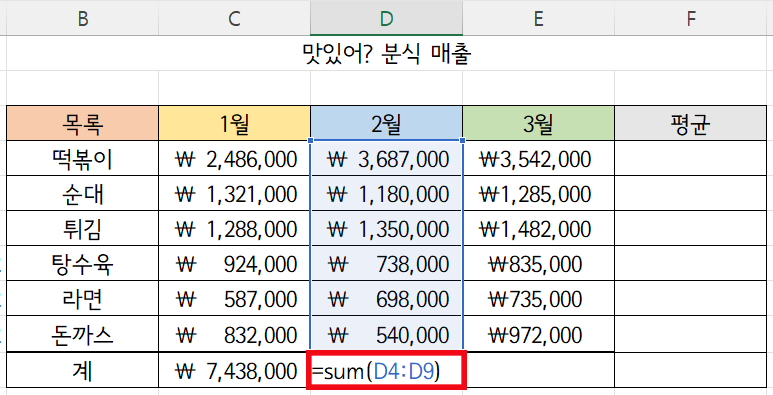
Task: Select empty 평균 cell in 떡볶이 row
Action: 691,158
